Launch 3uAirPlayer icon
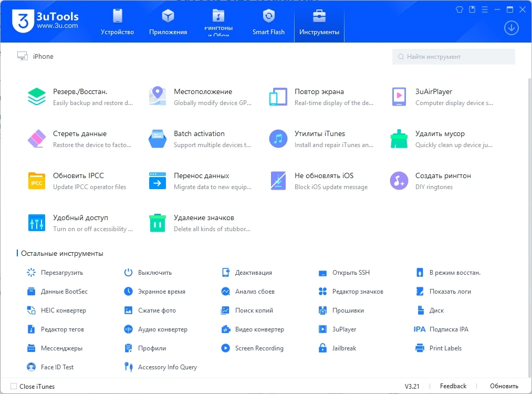 coord(399,97)
